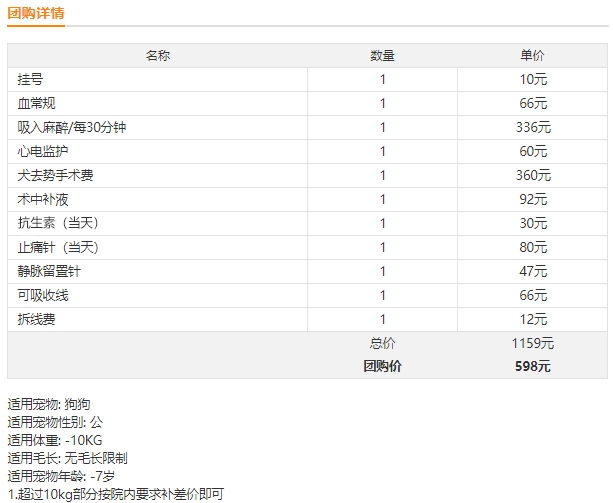613x503 pixels.
Task: Click the 适用体重 -10KG line
Action: click(x=55, y=440)
